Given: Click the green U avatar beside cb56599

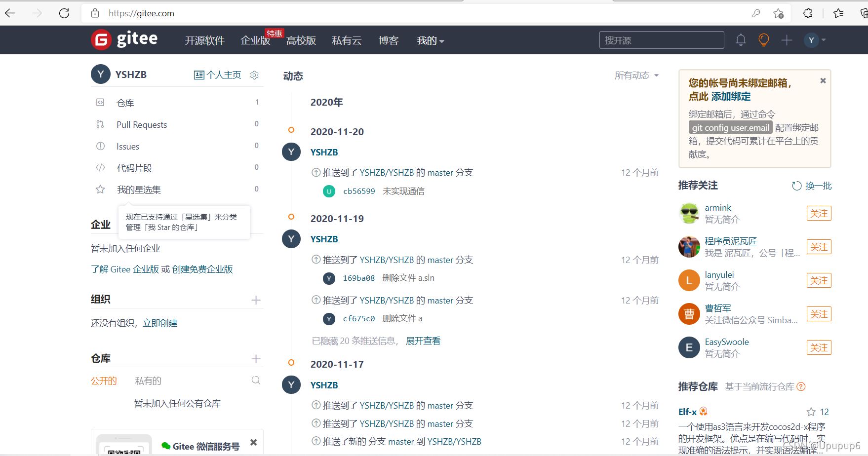Looking at the screenshot, I should coord(329,191).
